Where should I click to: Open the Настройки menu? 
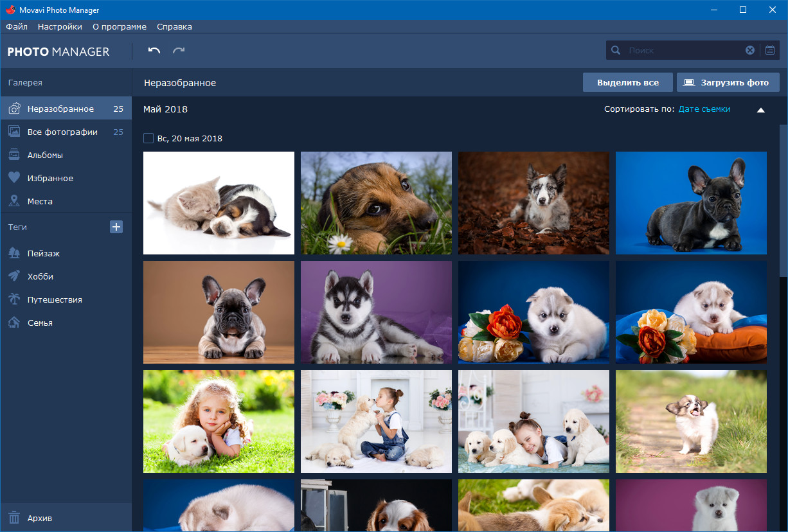point(60,27)
